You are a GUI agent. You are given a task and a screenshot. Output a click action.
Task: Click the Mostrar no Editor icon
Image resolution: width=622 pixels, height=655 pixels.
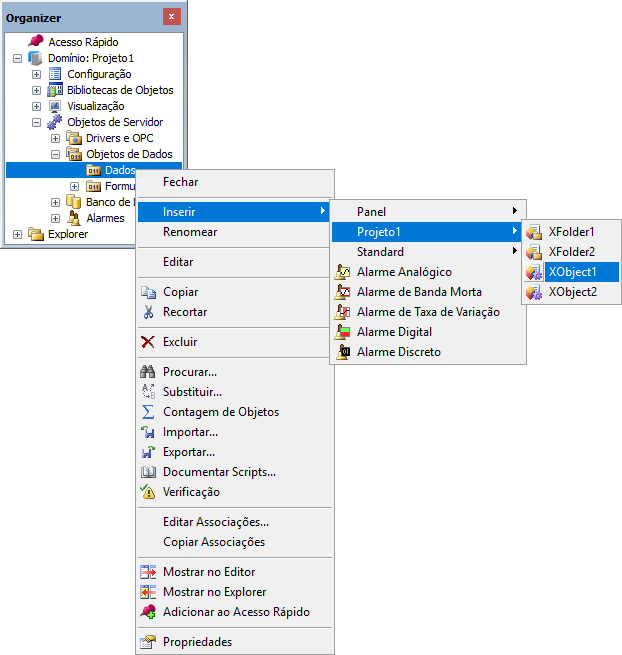(148, 572)
